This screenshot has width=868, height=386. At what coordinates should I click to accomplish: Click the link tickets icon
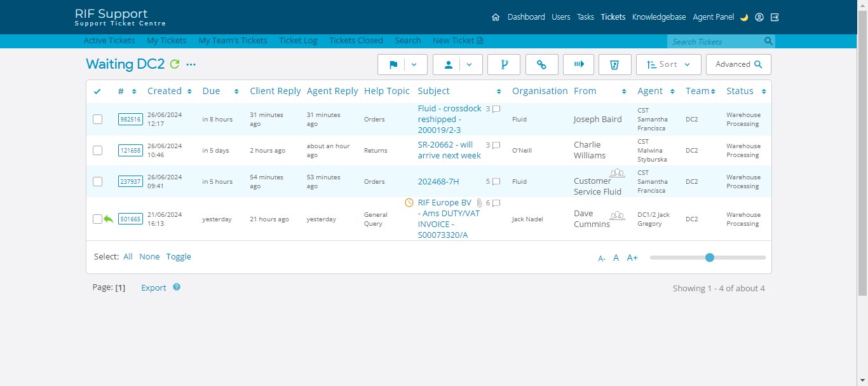(541, 64)
